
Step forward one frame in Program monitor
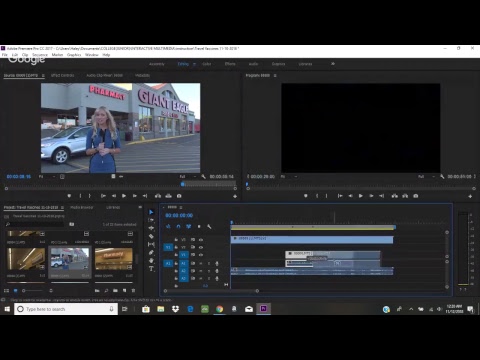click(371, 196)
